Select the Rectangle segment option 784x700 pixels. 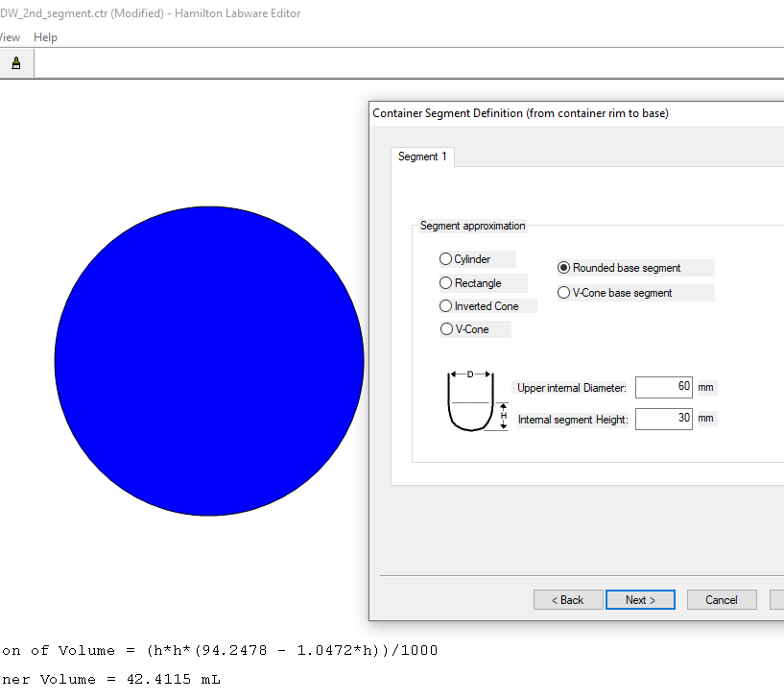point(446,283)
